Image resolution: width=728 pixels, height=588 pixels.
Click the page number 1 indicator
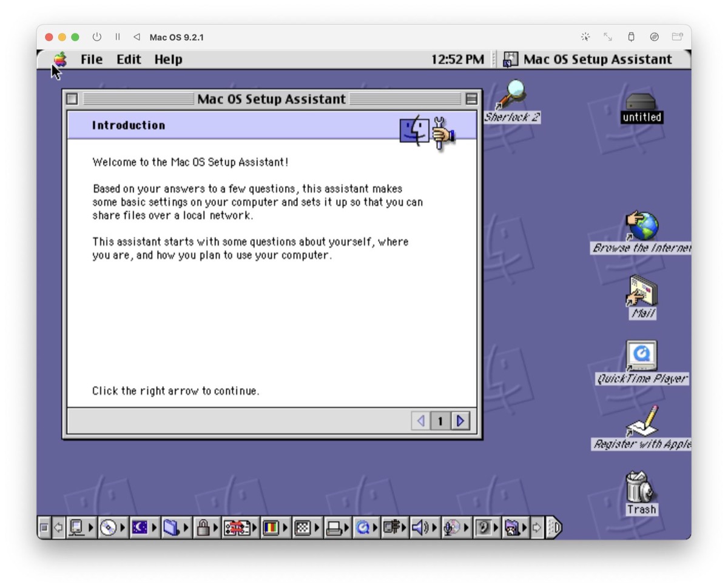(440, 421)
